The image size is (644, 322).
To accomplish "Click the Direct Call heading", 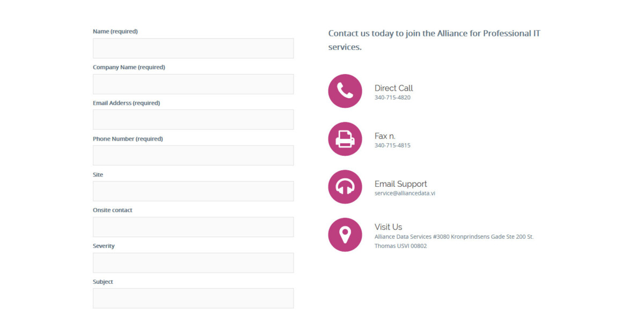I will 393,88.
